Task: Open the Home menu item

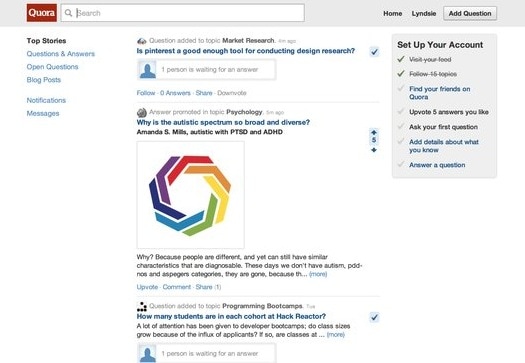Action: (392, 13)
